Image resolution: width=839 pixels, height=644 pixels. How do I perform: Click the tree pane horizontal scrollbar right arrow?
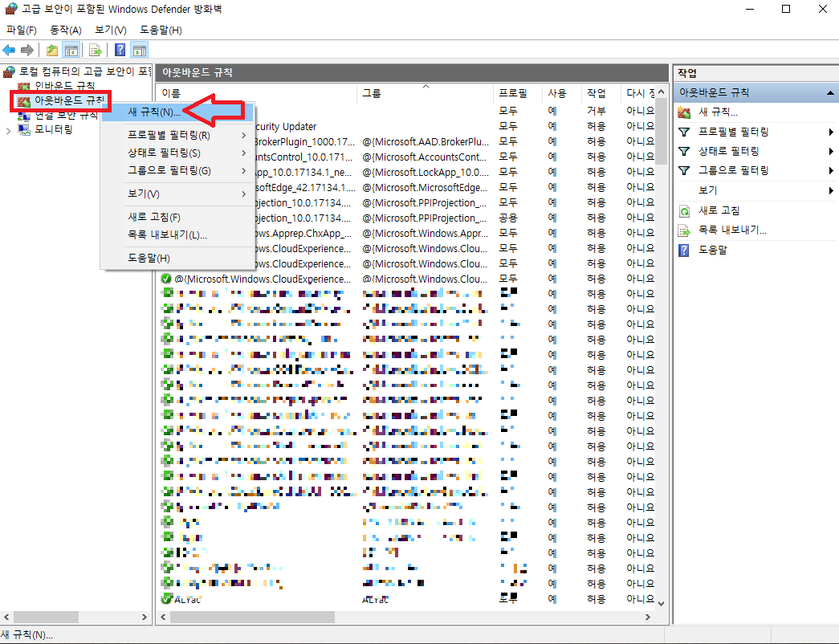[144, 617]
